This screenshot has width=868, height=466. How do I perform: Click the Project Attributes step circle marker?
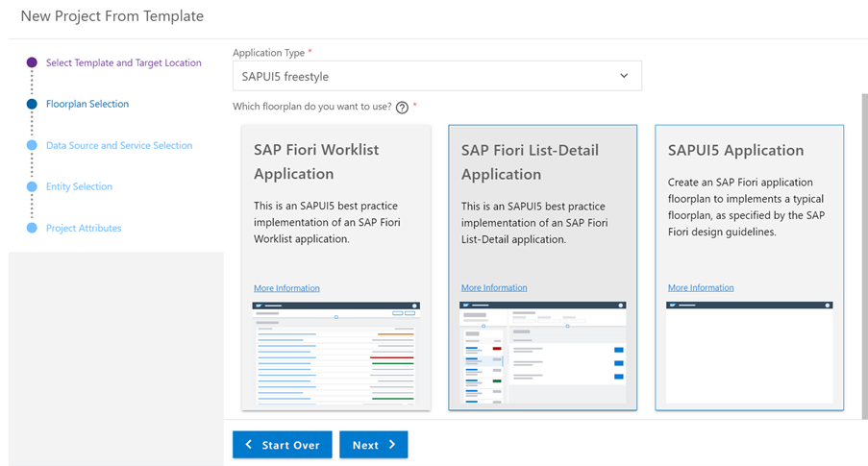coord(32,228)
